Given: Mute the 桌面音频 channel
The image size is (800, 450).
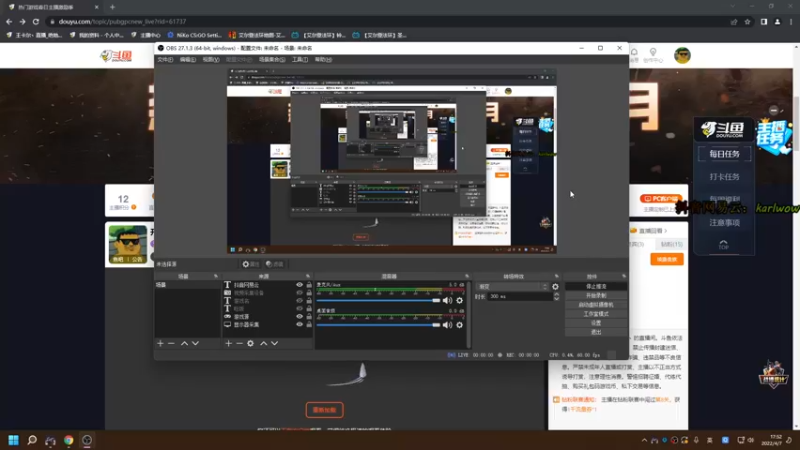Looking at the screenshot, I should point(447,325).
